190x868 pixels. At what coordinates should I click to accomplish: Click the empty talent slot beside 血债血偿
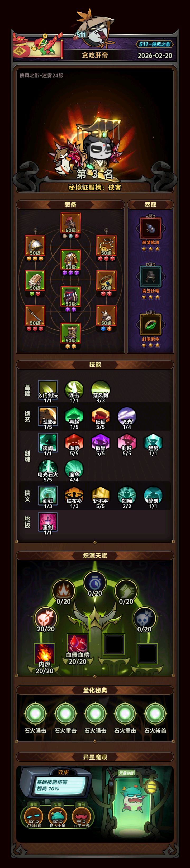114,643
